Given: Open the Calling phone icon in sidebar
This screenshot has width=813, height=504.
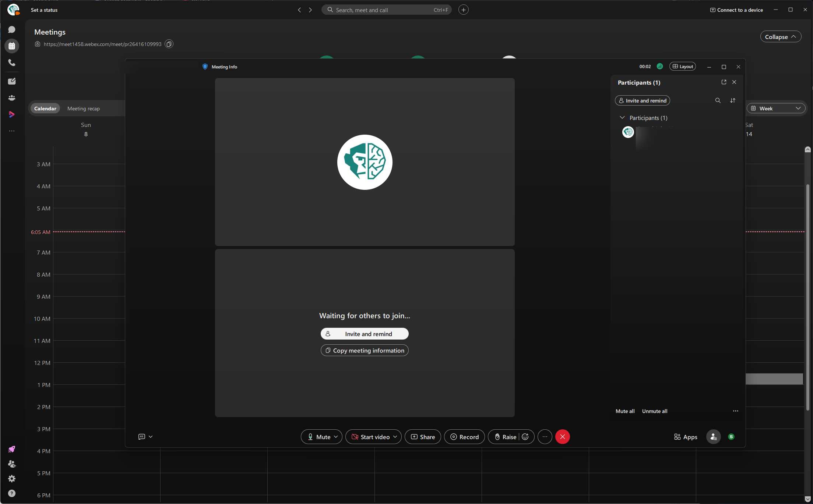Looking at the screenshot, I should point(12,63).
